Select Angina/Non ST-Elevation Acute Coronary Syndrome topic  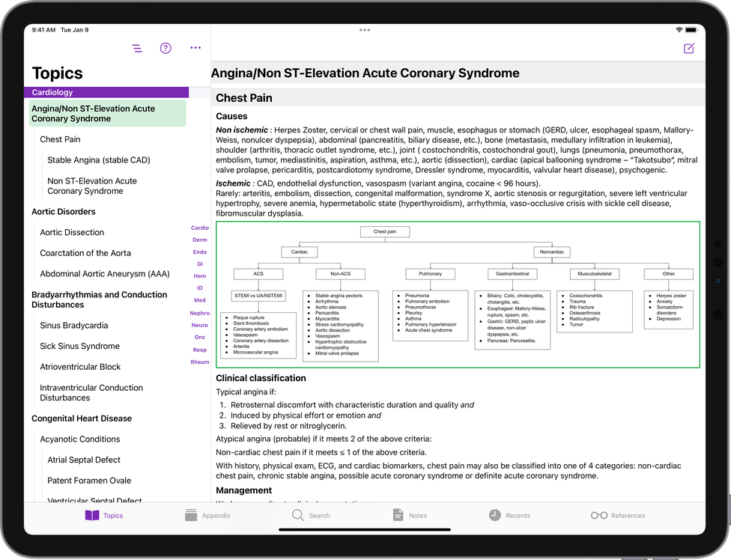108,114
